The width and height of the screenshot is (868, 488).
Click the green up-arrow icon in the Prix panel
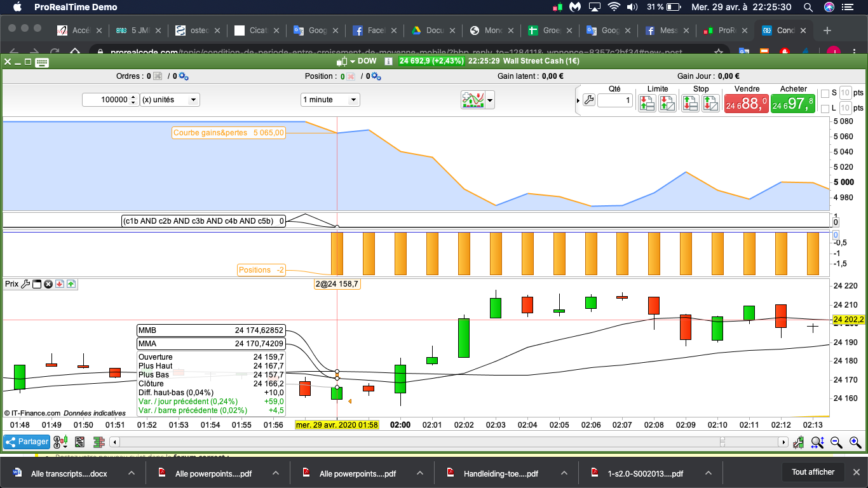[71, 284]
